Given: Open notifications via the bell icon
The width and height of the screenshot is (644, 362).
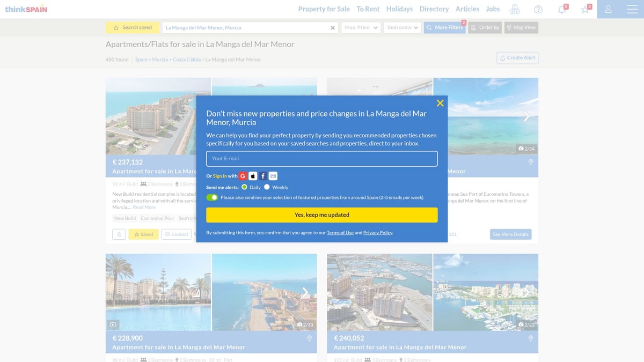Looking at the screenshot, I should (561, 9).
